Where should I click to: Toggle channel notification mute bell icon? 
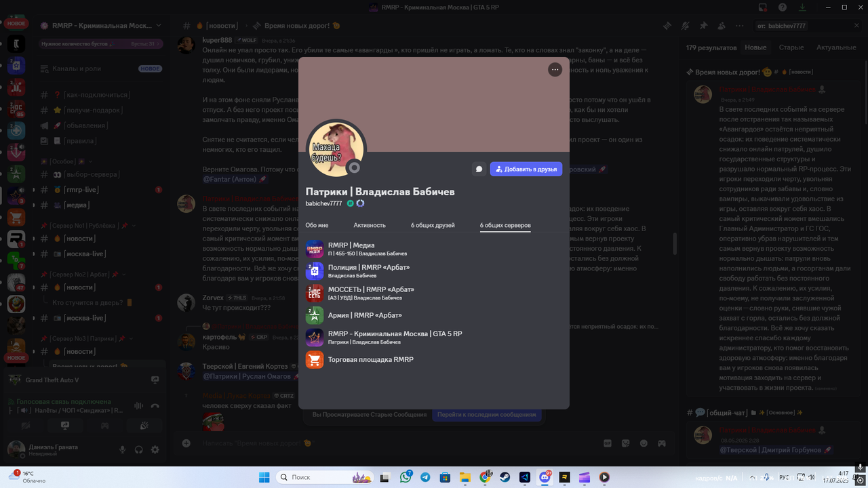point(686,26)
